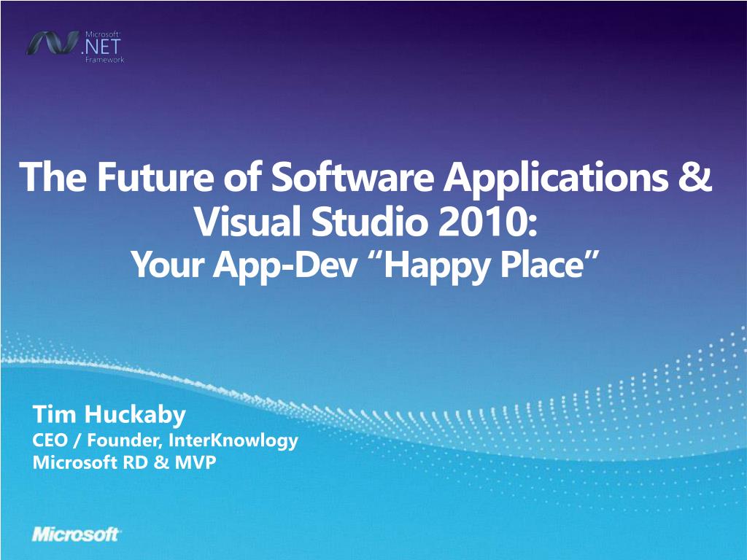Click the presenter name "Tim Huckaby"
This screenshot has width=747, height=560.
pyautogui.click(x=109, y=414)
